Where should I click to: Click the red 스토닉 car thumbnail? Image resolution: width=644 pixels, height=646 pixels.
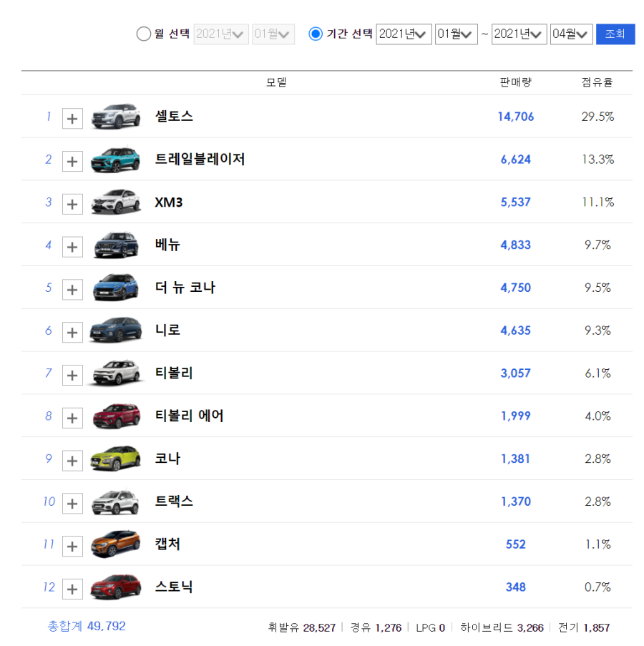point(116,587)
